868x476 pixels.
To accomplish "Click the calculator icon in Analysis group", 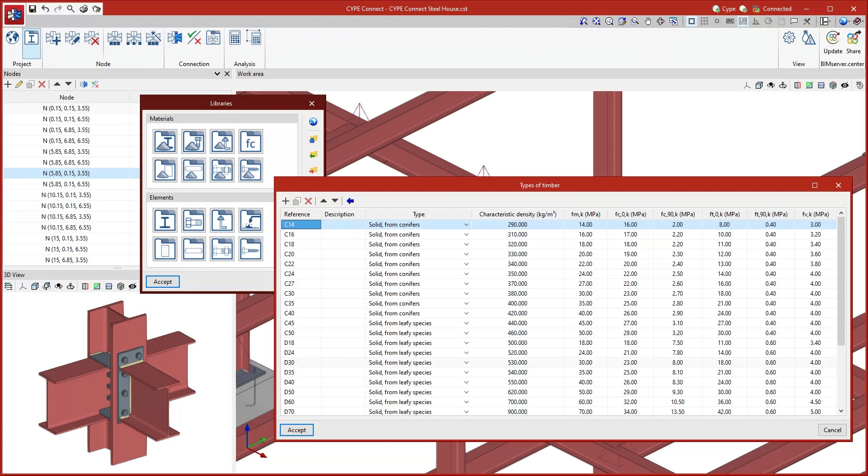I will 235,38.
